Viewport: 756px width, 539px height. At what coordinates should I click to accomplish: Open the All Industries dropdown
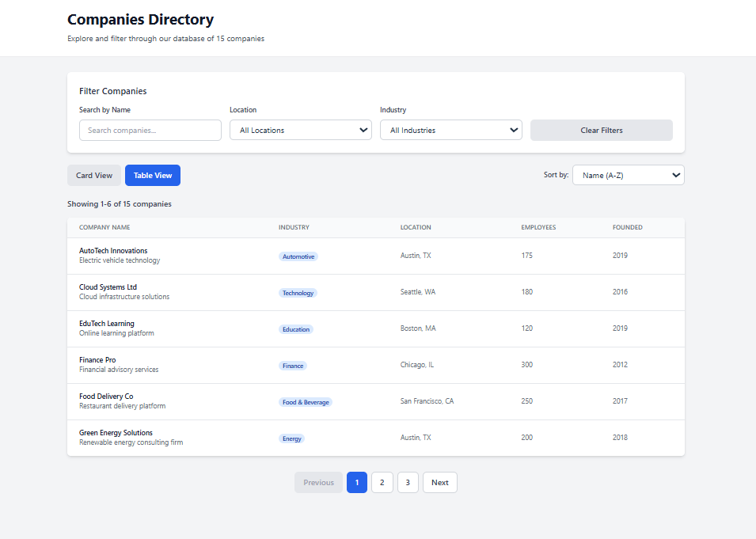[x=450, y=129]
